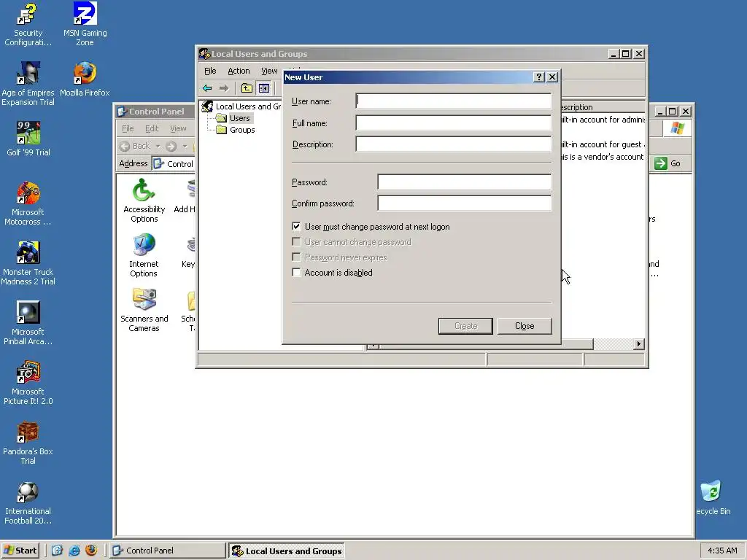Open Microsoft Pinball Arcade desktop icon

click(28, 323)
